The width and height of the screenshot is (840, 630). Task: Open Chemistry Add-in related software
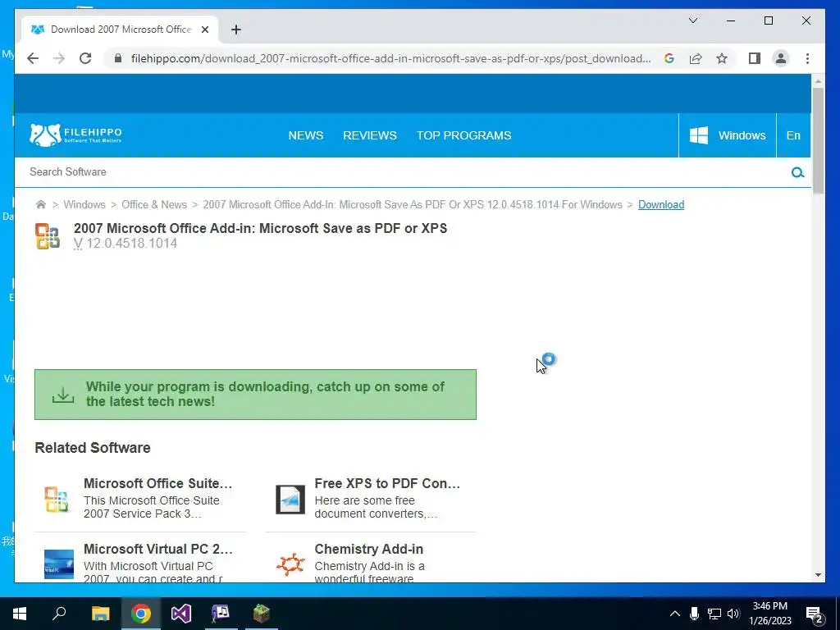(x=368, y=549)
